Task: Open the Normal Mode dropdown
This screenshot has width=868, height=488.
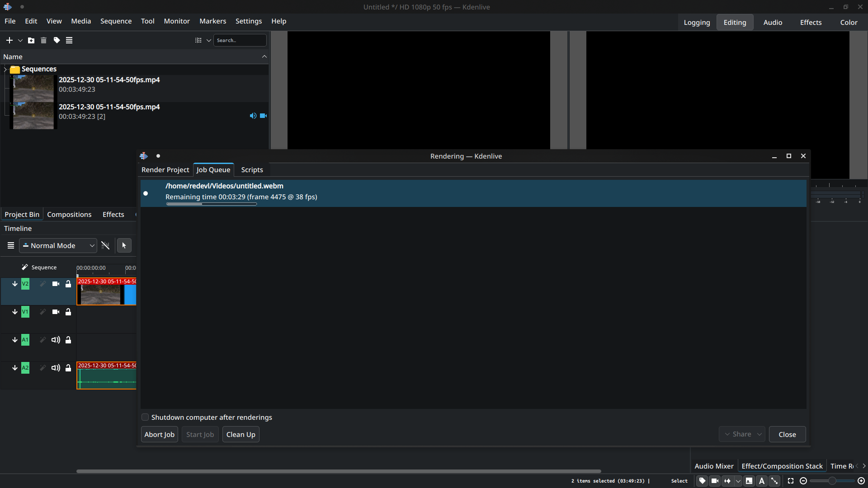Action: click(x=58, y=245)
